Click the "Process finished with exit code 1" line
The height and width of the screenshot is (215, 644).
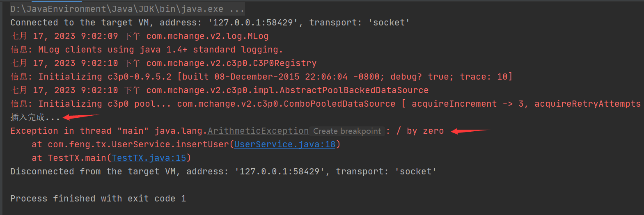[98, 199]
